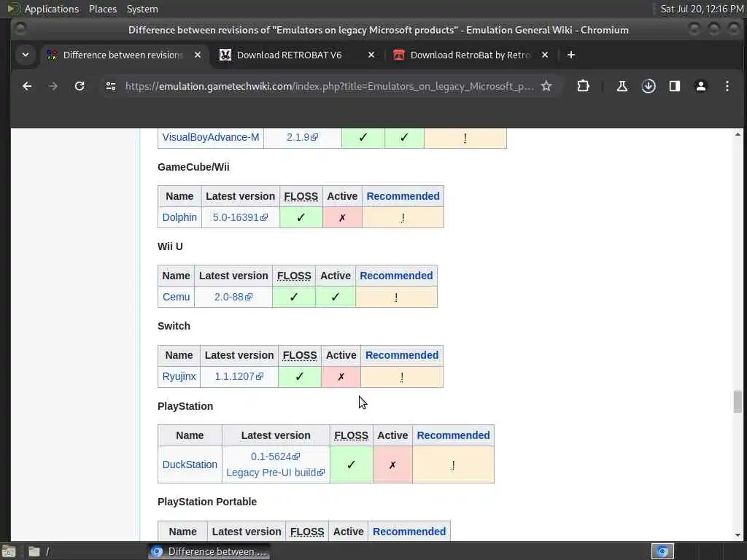This screenshot has height=560, width=747.
Task: Click Dolphin's red Active cross cell
Action: (x=342, y=217)
